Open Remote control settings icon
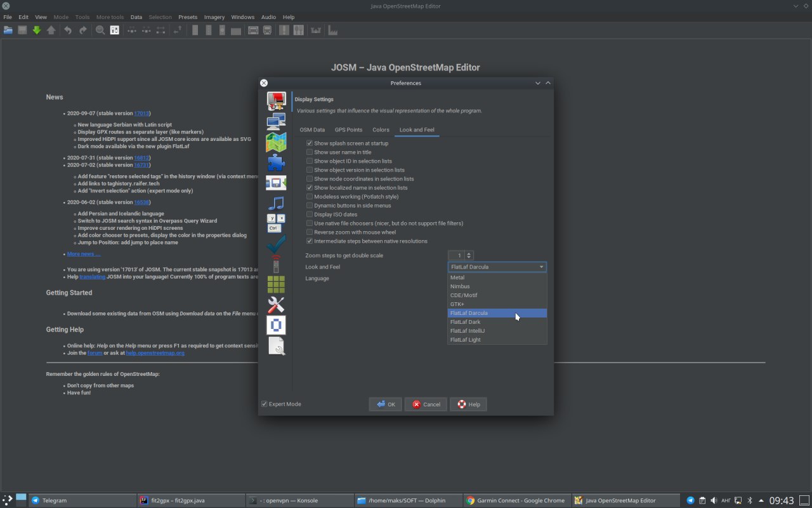812x508 pixels. tap(276, 264)
